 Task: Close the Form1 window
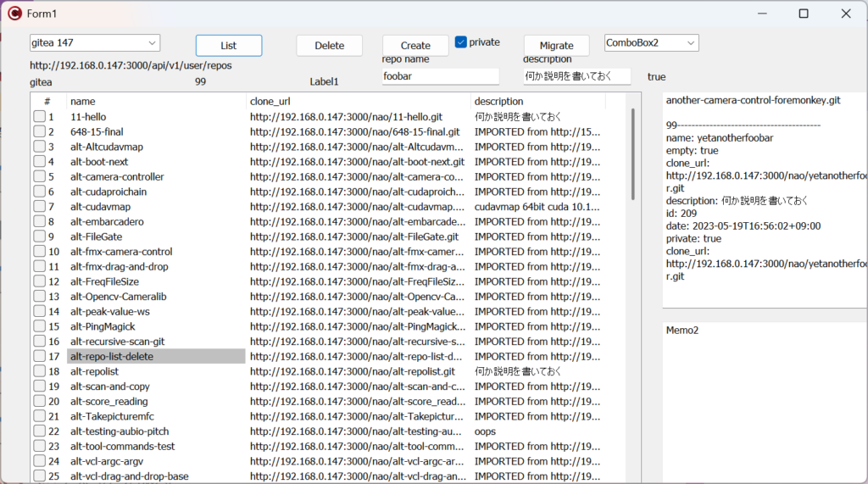(x=846, y=14)
